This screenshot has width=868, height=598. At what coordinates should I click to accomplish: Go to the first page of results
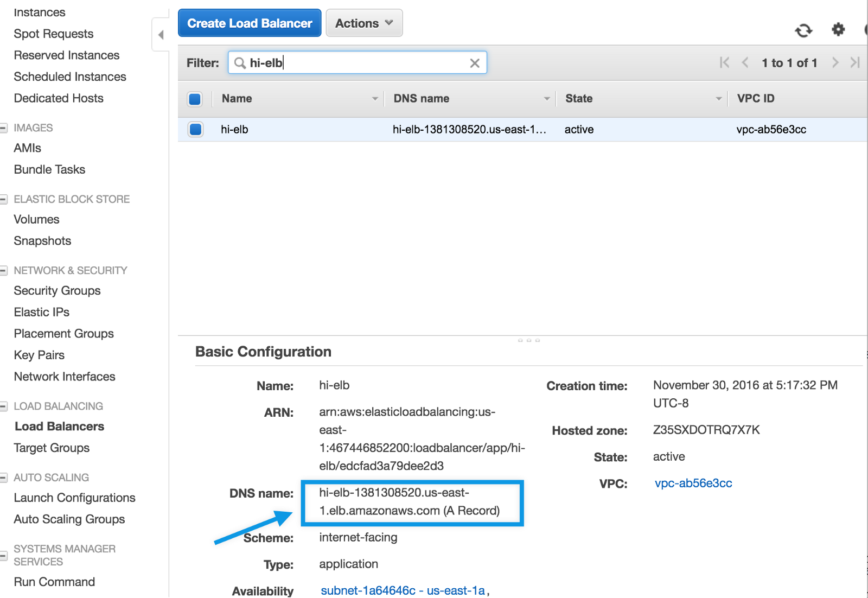[x=724, y=63]
